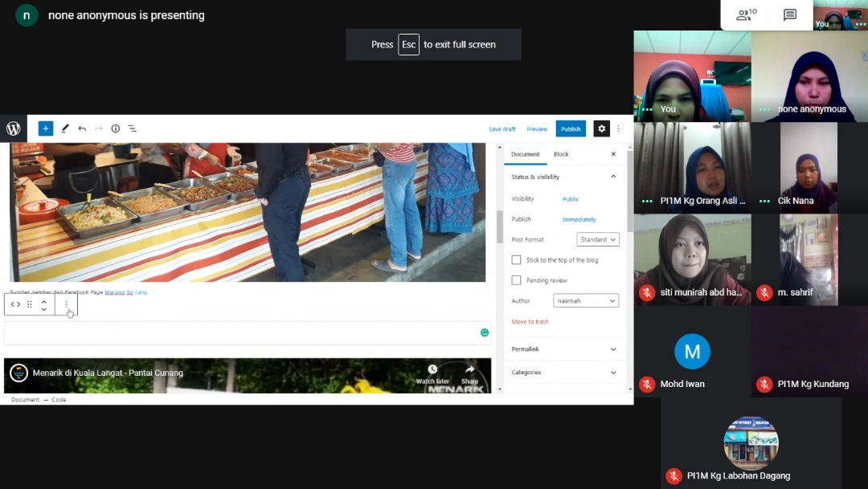Expand the Categories panel
The image size is (868, 489).
[x=563, y=373]
